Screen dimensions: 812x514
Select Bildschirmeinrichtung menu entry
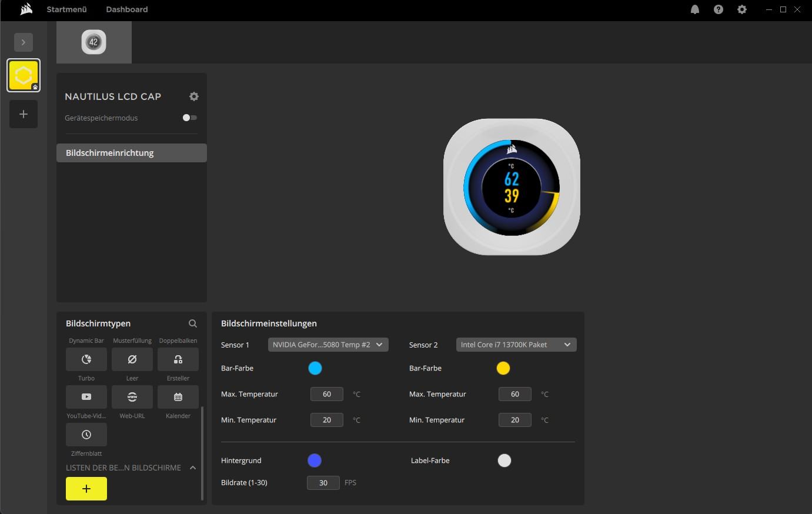tap(132, 153)
